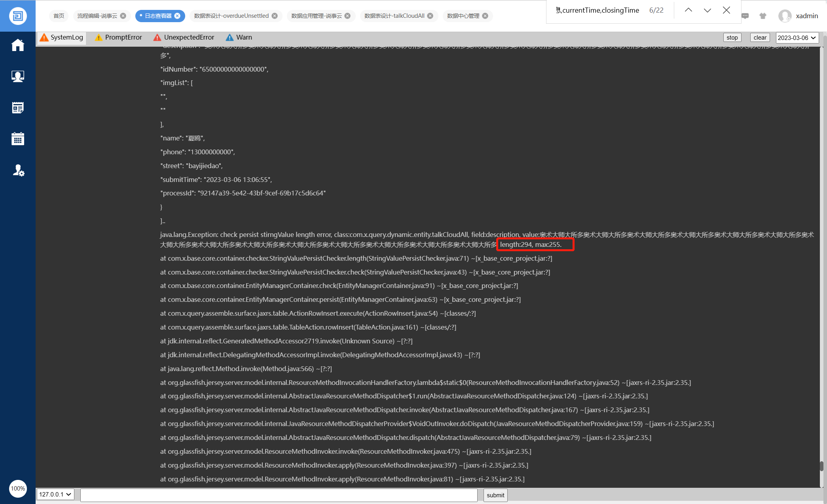This screenshot has width=827, height=504.
Task: Go to previous search match arrow
Action: [689, 10]
